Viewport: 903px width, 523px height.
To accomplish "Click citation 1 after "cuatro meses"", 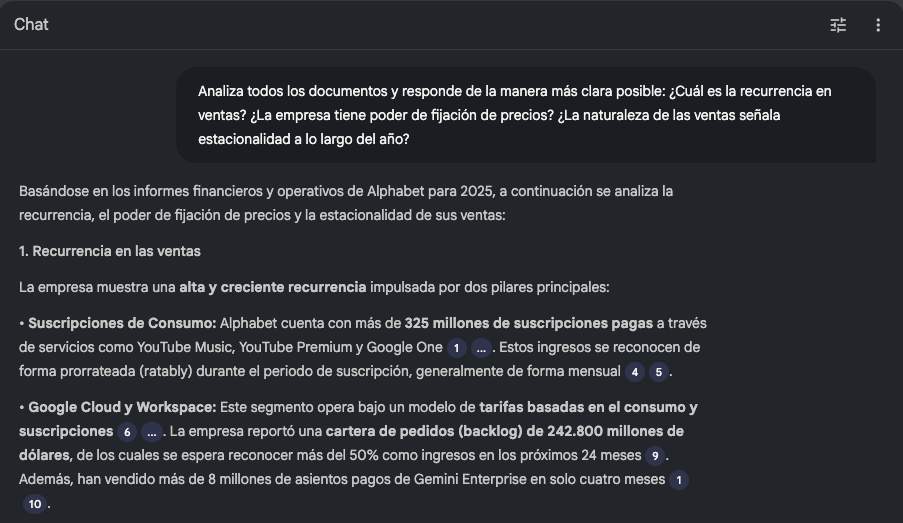I will (680, 480).
